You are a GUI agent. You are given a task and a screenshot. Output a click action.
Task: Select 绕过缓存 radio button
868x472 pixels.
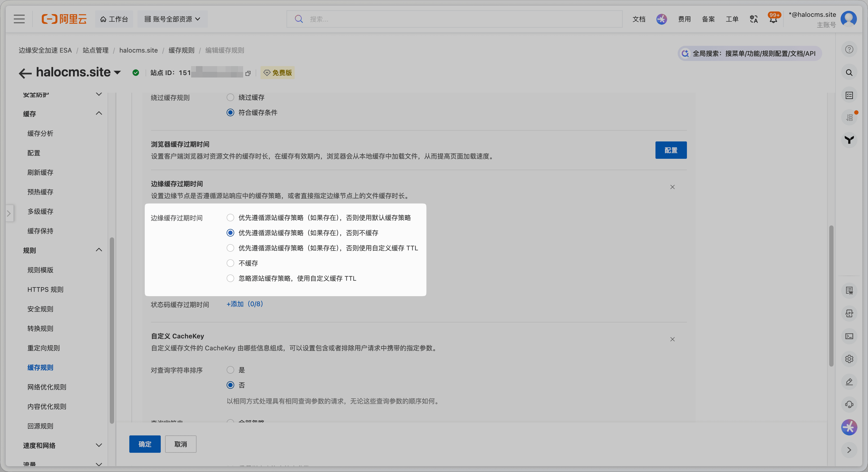[230, 97]
